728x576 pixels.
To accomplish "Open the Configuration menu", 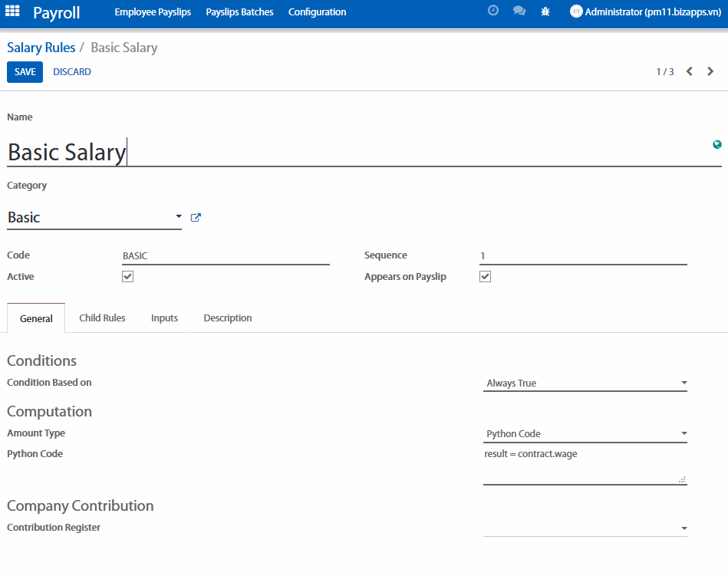I will (x=317, y=12).
